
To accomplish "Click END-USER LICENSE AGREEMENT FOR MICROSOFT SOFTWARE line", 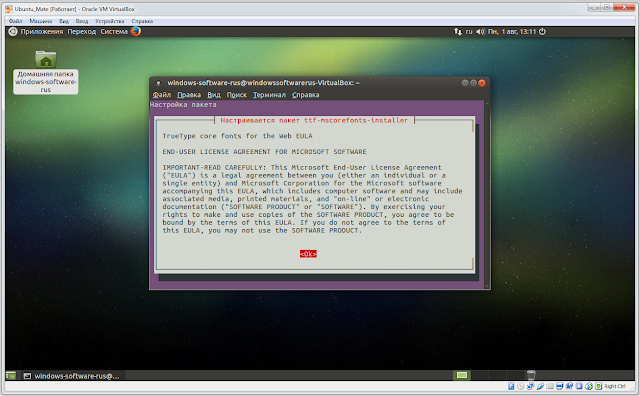I will pyautogui.click(x=264, y=152).
